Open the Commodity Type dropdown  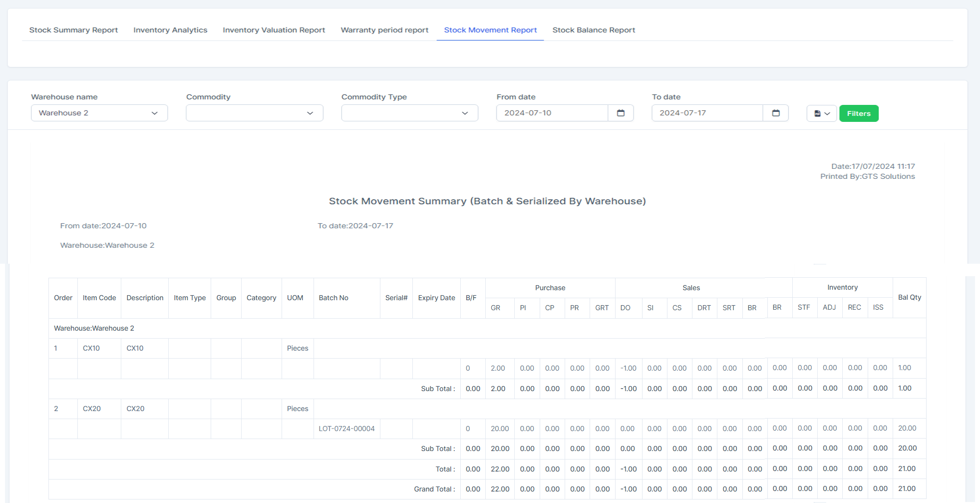(409, 113)
